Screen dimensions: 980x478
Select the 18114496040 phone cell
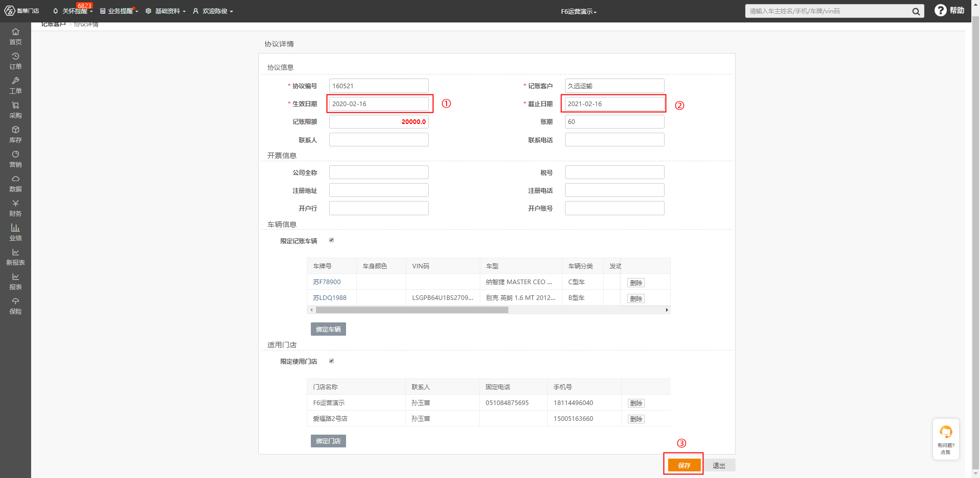point(584,402)
